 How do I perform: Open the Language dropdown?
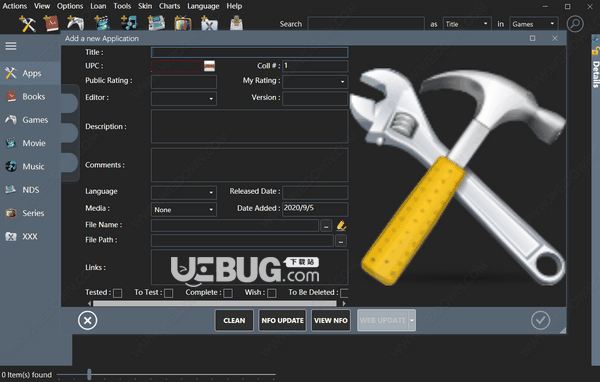click(x=184, y=193)
